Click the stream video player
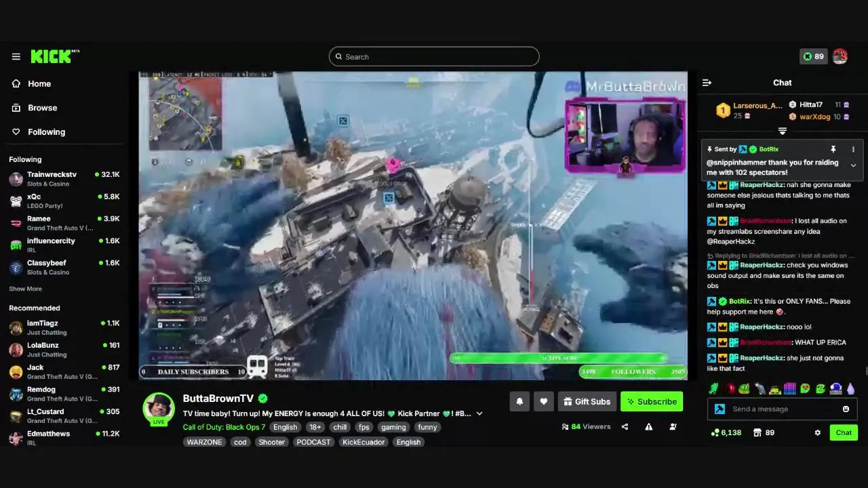 (x=413, y=226)
